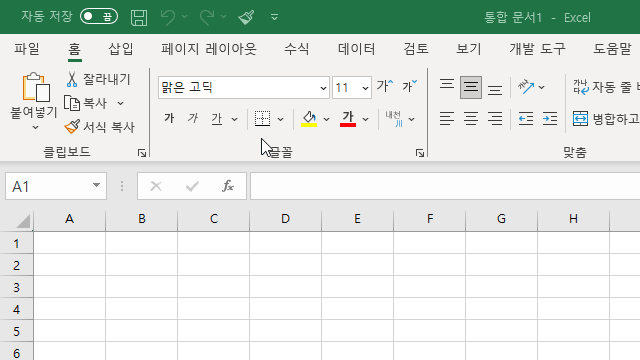Click the increase indent icon
640x360 pixels.
[550, 119]
